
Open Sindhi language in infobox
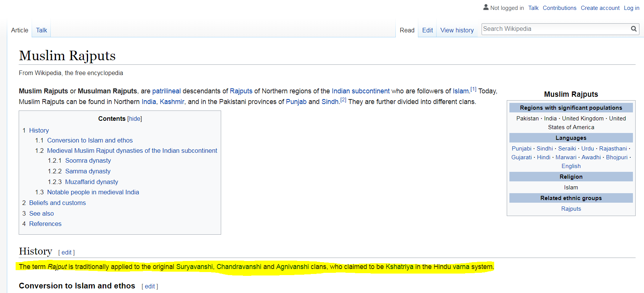coord(544,149)
